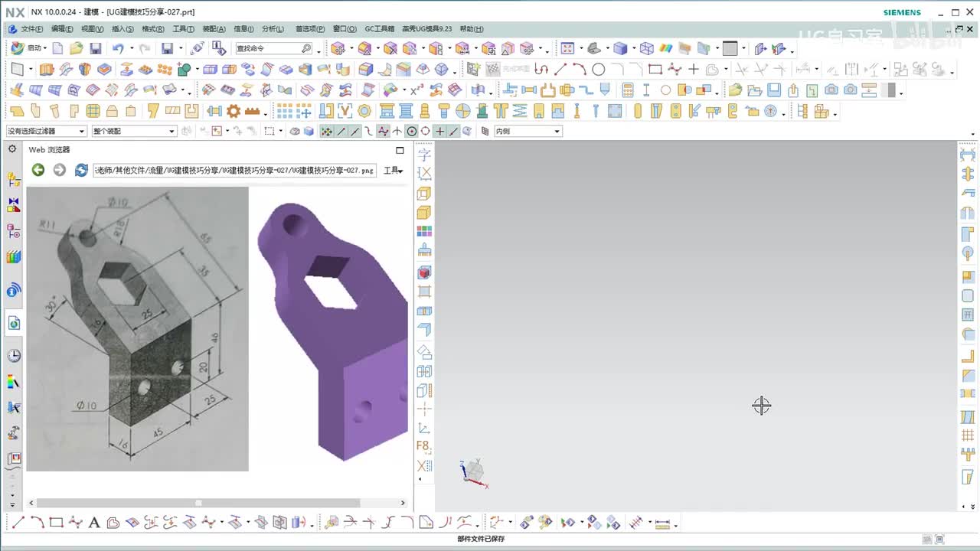Open the HD3D tools sidebar tab
Screen dimensions: 980x551
[x=14, y=291]
